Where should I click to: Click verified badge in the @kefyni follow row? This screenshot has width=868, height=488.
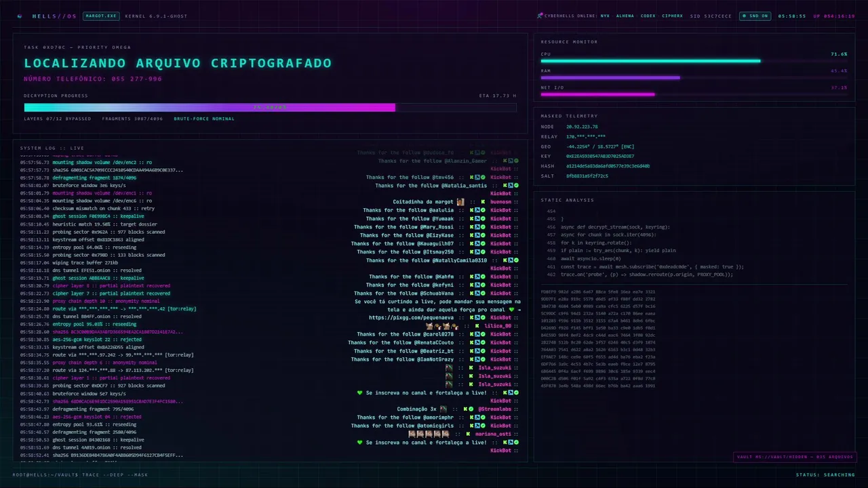(483, 285)
